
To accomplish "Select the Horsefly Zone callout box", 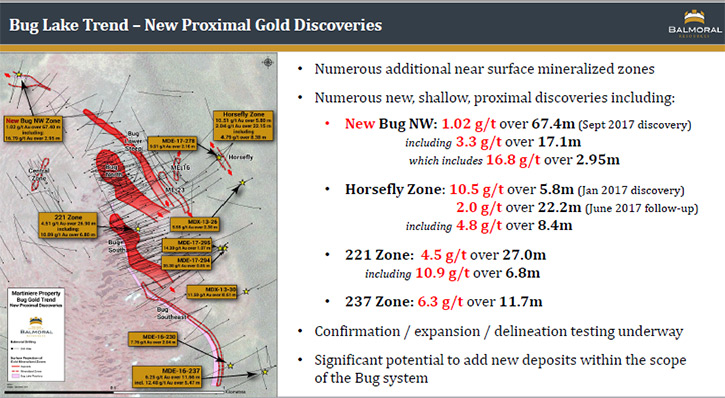I will [x=244, y=125].
